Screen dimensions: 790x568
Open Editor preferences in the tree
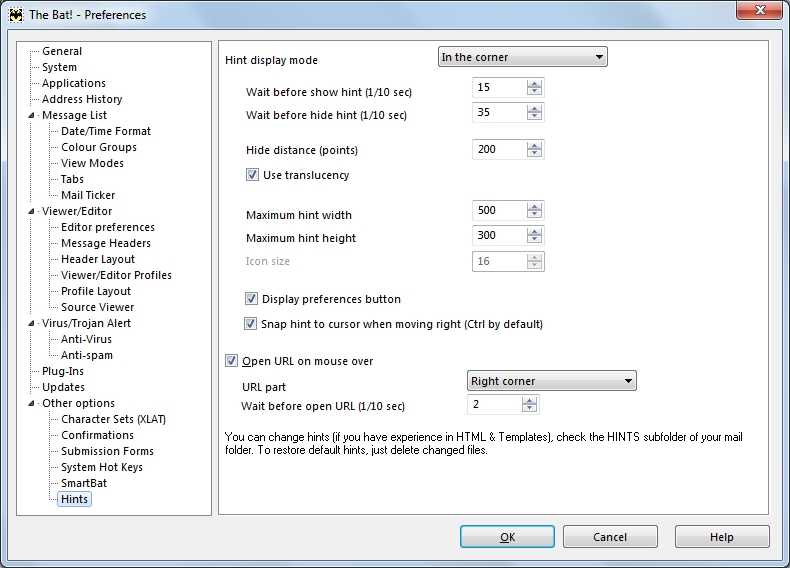(107, 227)
